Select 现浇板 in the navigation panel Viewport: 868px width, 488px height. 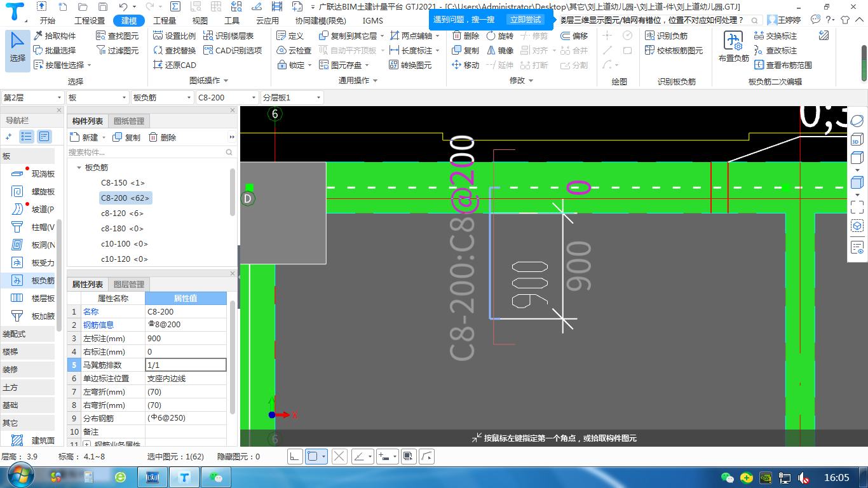point(34,173)
